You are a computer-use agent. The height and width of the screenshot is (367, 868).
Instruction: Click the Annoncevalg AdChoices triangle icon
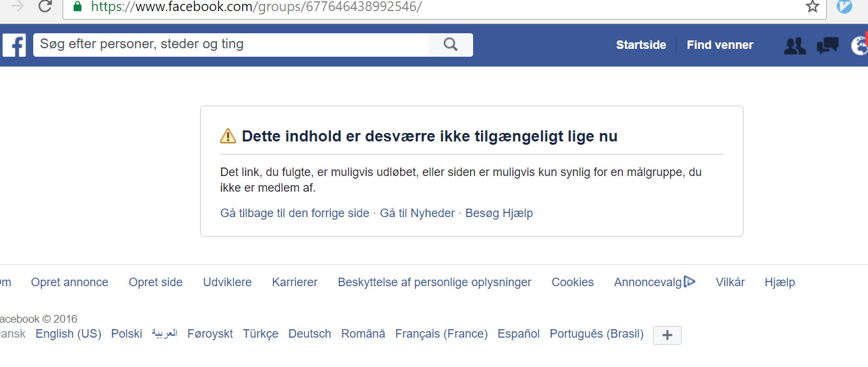point(689,282)
